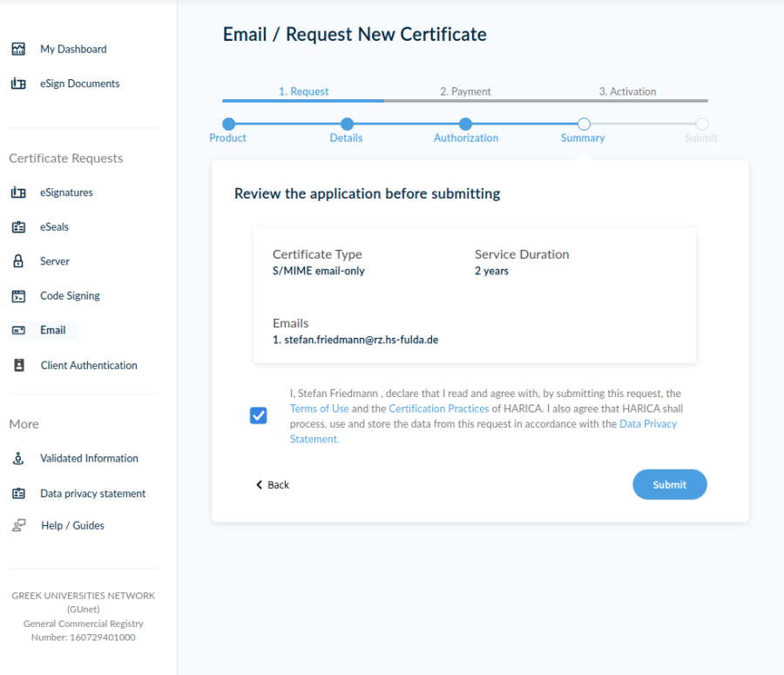Select the Authorization step in progress bar
The width and height of the screenshot is (784, 675).
pyautogui.click(x=466, y=125)
